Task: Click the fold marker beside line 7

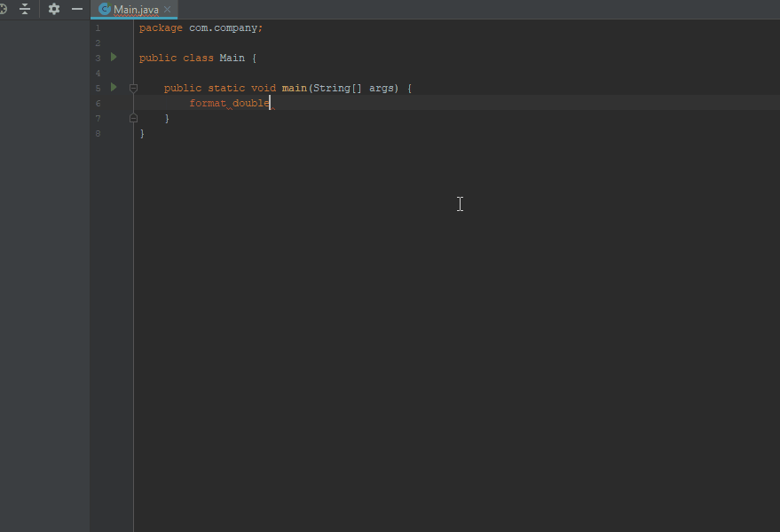Action: point(133,117)
